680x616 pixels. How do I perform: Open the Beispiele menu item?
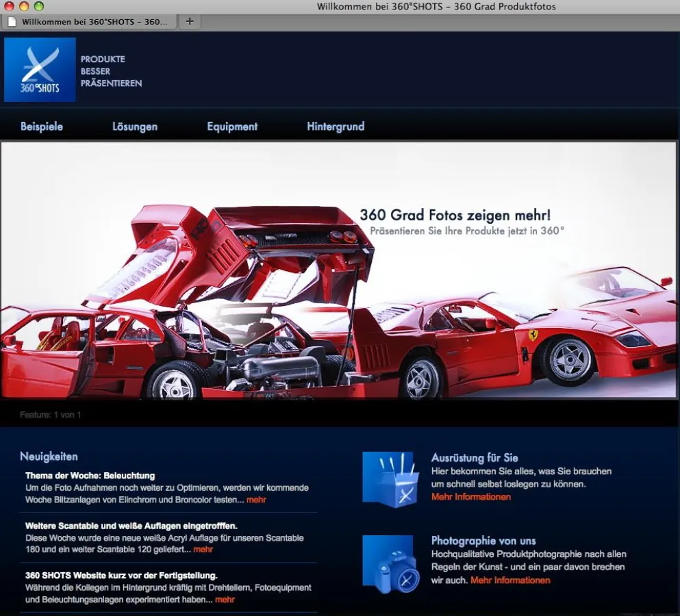click(42, 127)
